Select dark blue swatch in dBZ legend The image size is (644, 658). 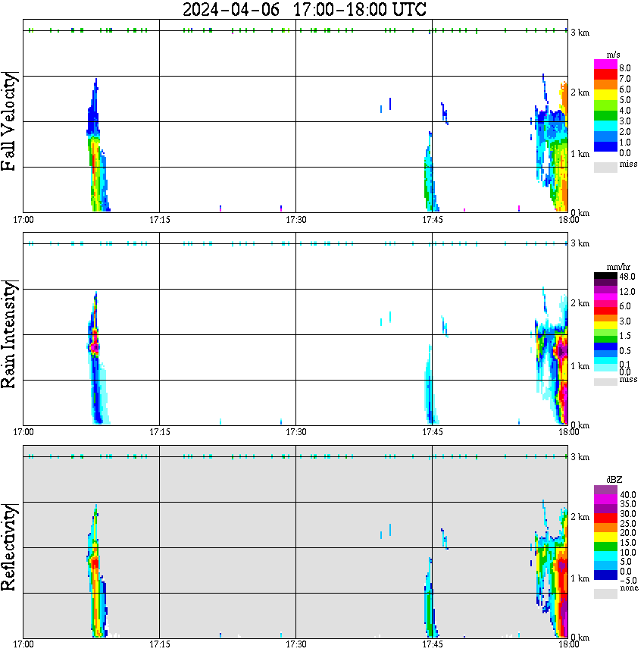click(605, 575)
